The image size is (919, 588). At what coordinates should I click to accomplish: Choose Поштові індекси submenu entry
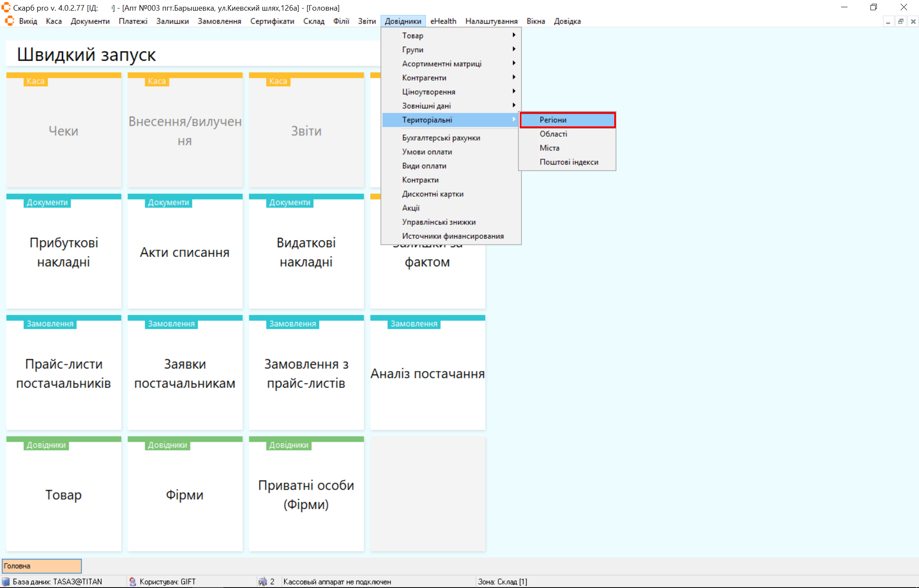[569, 162]
